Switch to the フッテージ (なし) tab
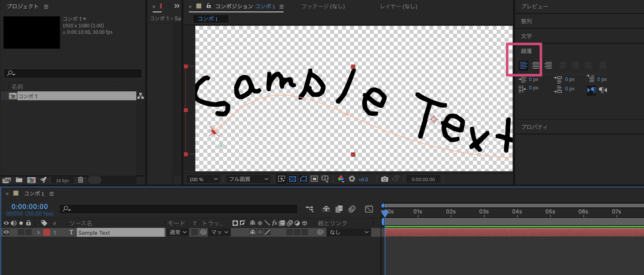Viewport: 644px width, 275px height. pos(323,6)
